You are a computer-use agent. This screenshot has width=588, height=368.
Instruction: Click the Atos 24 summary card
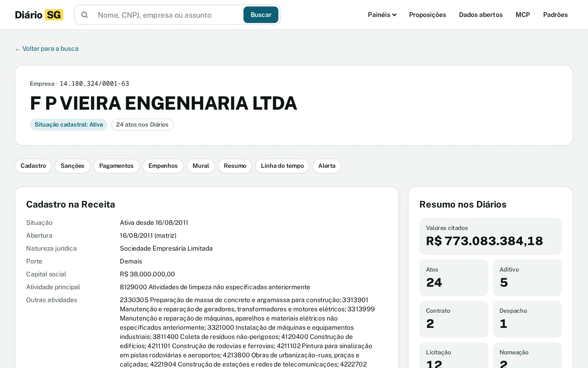(x=454, y=278)
